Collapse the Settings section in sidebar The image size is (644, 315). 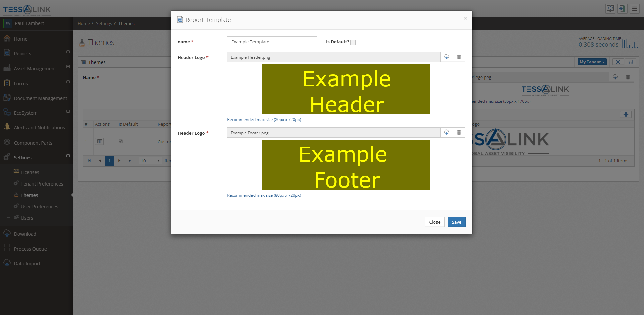(x=68, y=156)
